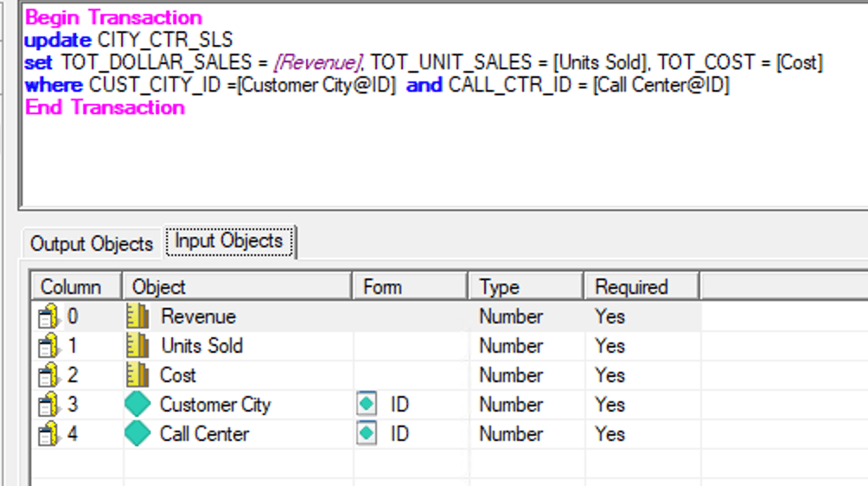Switch to the Output Objects tab

click(92, 244)
